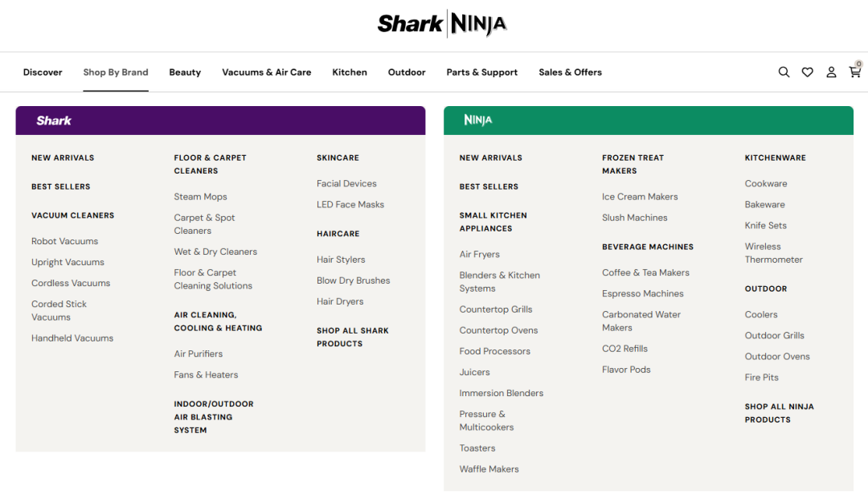Expand the Kitchen navigation menu
This screenshot has width=868, height=499.
(350, 72)
